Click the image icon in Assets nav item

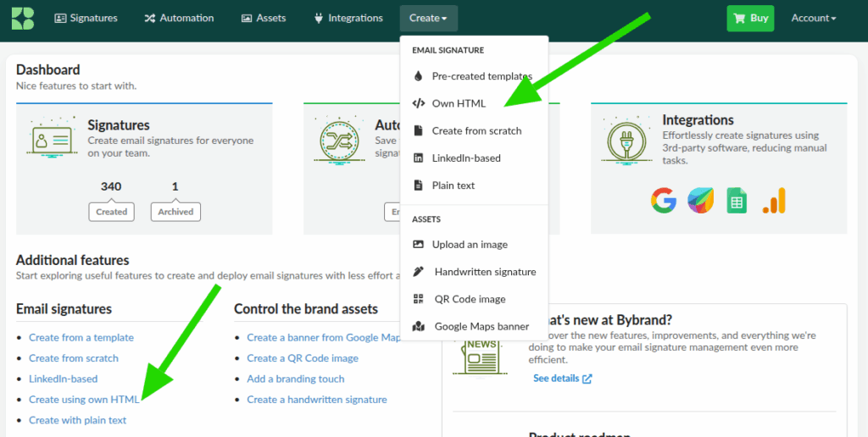247,19
